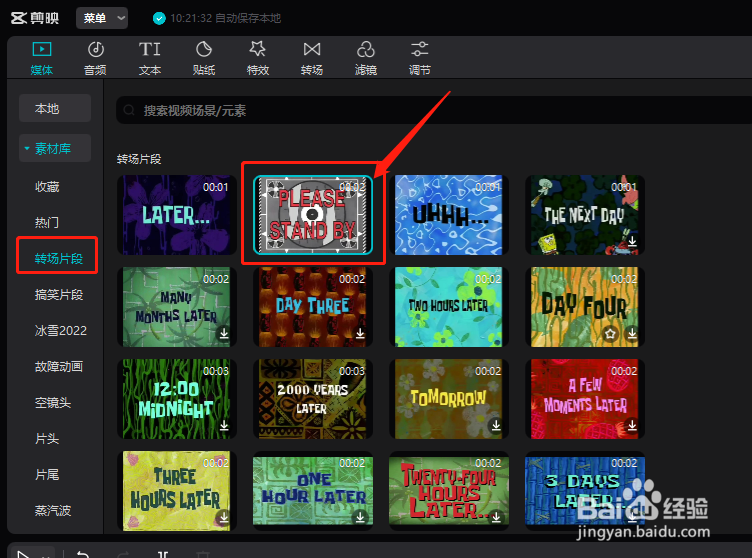
Task: Select the 2000 YEARS LATER clip thumbnail
Action: [x=313, y=399]
